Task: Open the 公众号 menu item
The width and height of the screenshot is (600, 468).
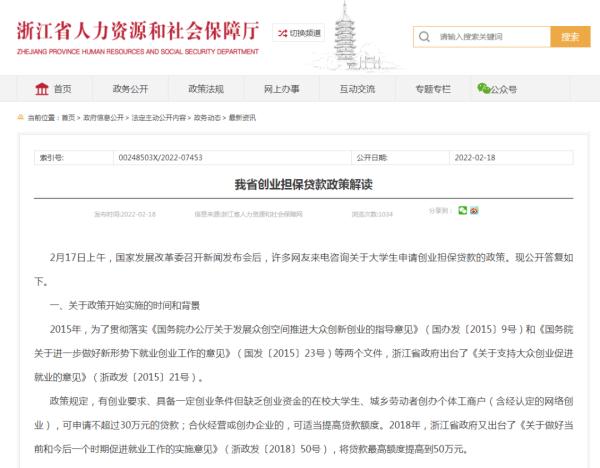Action: (497, 89)
